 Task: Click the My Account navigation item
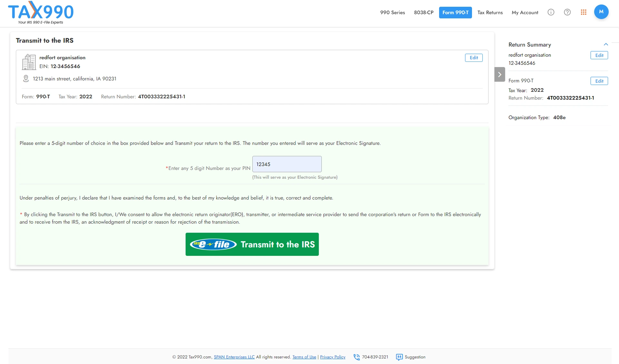click(x=525, y=12)
